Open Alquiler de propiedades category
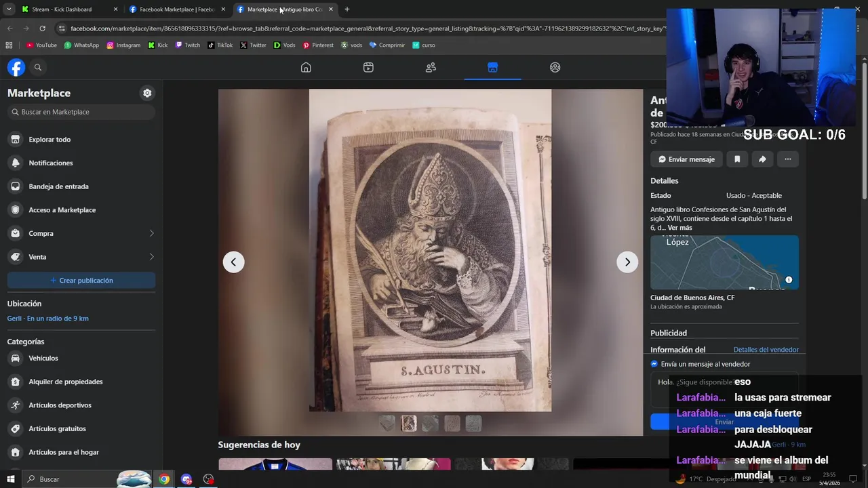Viewport: 868px width, 488px height. 81,382
